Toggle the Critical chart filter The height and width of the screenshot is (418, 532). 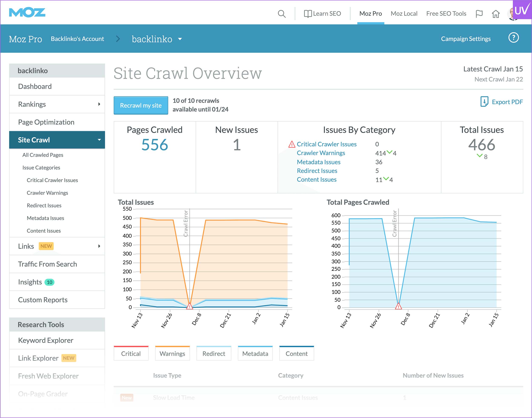click(x=131, y=353)
